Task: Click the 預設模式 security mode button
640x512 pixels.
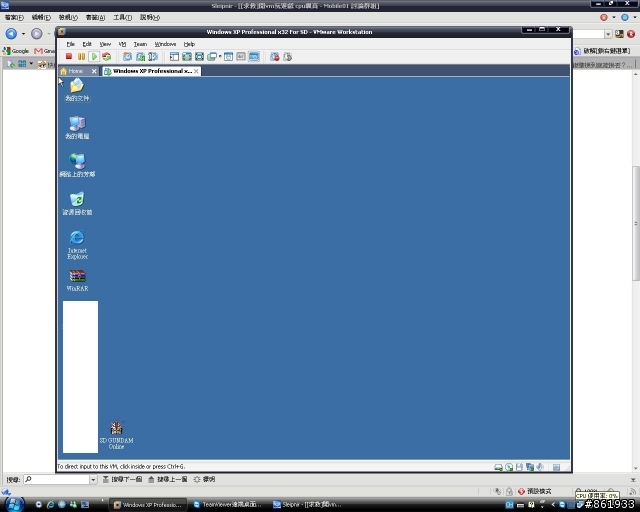Action: point(535,491)
